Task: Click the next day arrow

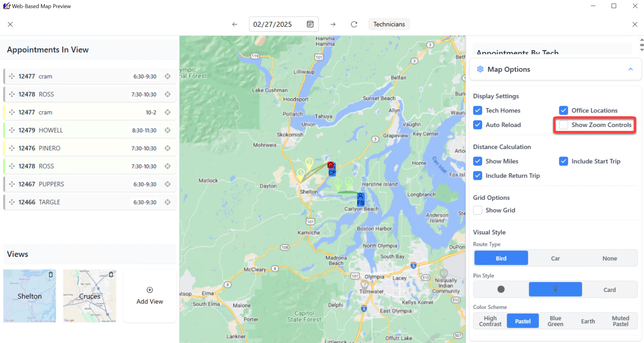Action: (333, 24)
